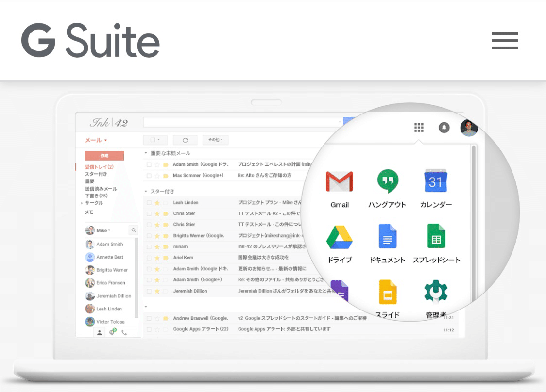Open the select-all checkbox dropdown
Viewport: 546px width, 392px height.
coord(155,140)
